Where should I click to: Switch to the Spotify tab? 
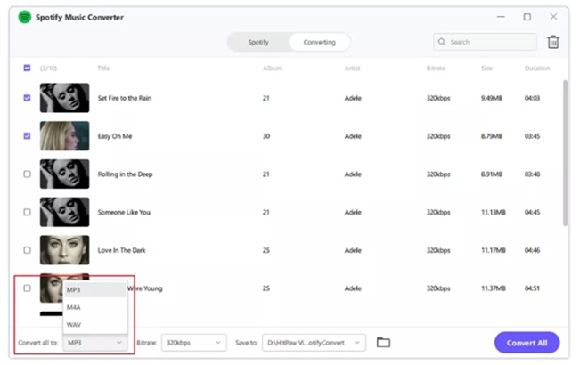[258, 42]
